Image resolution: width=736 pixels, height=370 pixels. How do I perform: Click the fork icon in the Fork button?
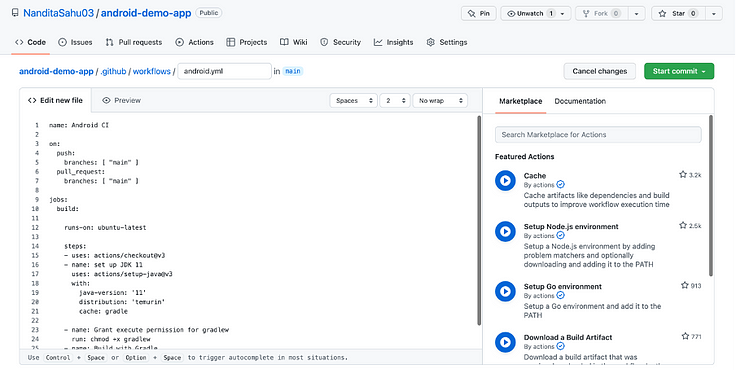click(586, 14)
